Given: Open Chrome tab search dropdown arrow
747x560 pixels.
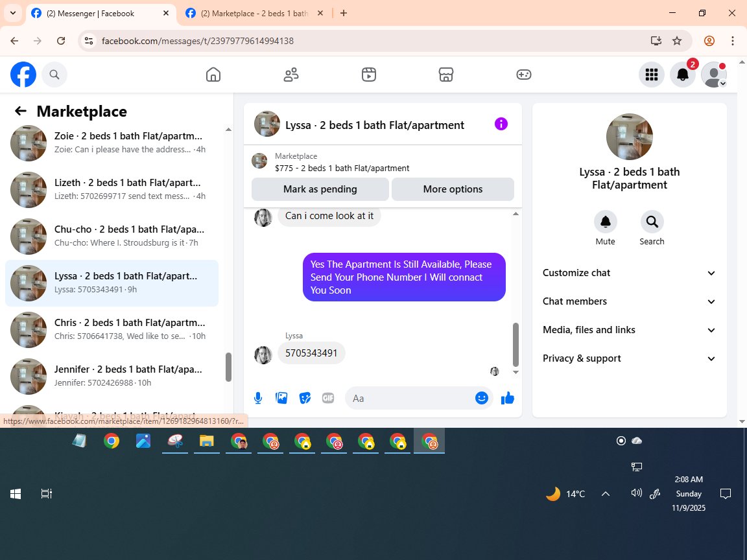Looking at the screenshot, I should click(13, 13).
